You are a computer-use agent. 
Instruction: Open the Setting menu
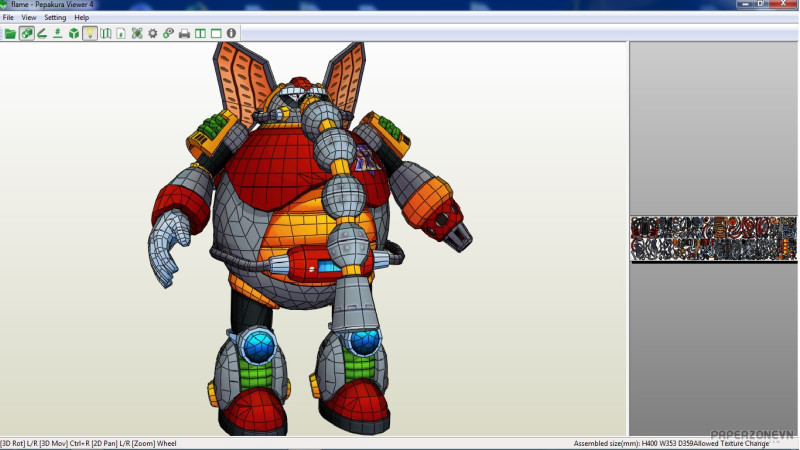55,17
